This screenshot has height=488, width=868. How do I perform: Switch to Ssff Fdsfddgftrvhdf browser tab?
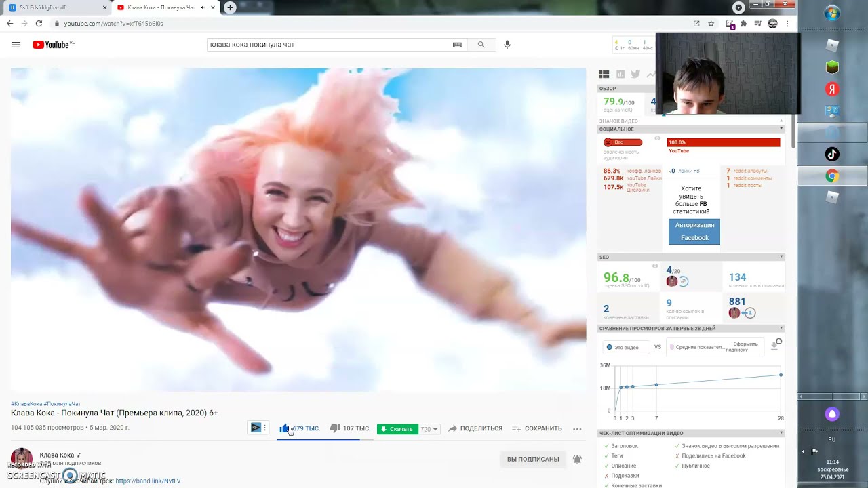(x=57, y=7)
